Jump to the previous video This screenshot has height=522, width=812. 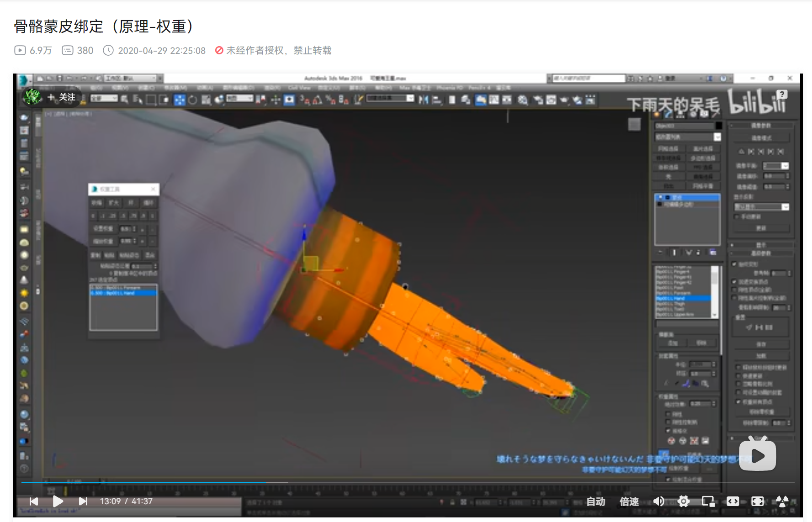34,501
